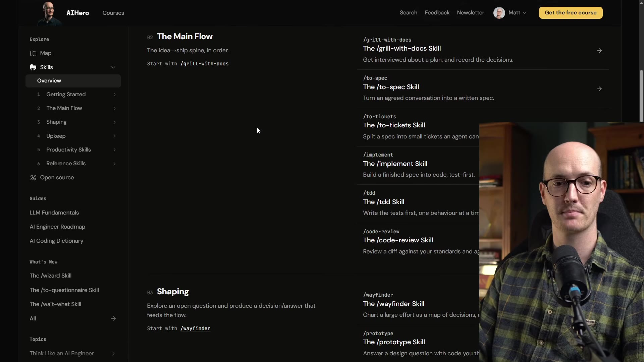The width and height of the screenshot is (644, 362).
Task: Open Newsletter in top navigation
Action: tap(471, 12)
